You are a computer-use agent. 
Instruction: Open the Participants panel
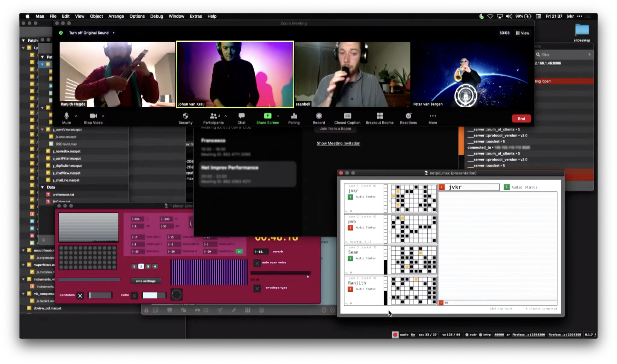tap(213, 116)
